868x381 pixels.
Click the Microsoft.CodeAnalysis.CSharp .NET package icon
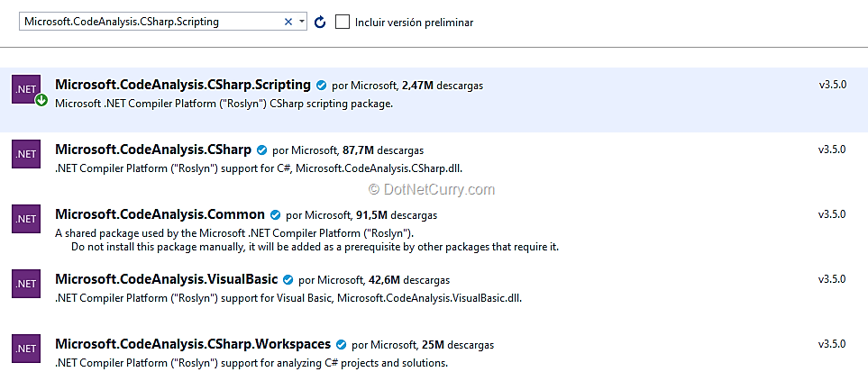pyautogui.click(x=26, y=154)
